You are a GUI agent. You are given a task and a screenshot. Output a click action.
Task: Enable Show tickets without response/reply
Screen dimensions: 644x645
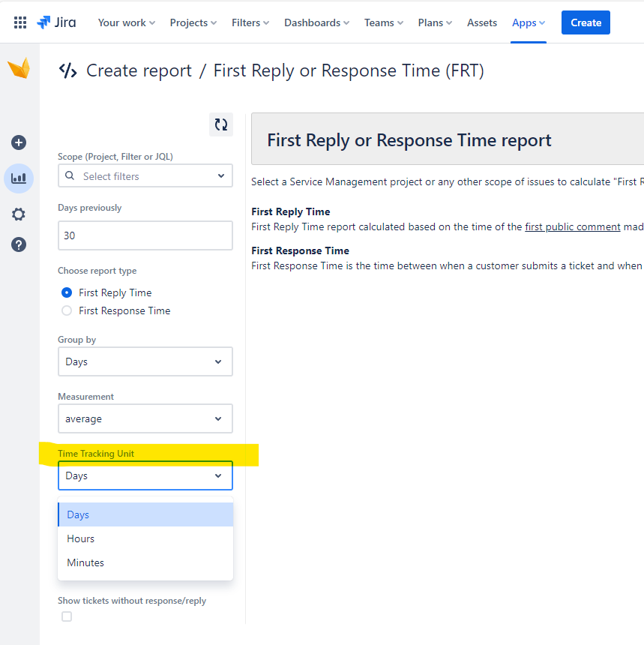(x=66, y=616)
